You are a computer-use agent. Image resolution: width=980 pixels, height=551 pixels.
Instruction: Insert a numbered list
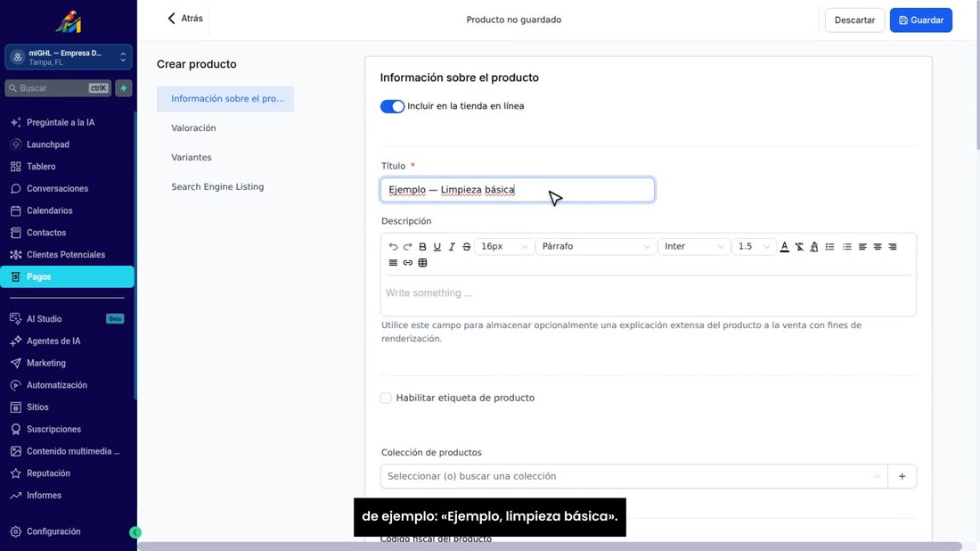click(x=847, y=246)
